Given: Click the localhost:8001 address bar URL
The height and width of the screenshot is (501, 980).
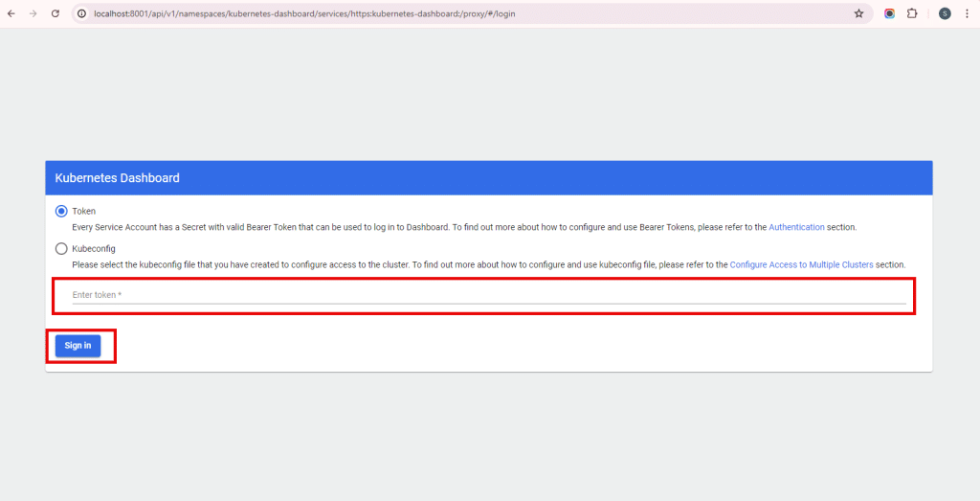Looking at the screenshot, I should pyautogui.click(x=304, y=13).
